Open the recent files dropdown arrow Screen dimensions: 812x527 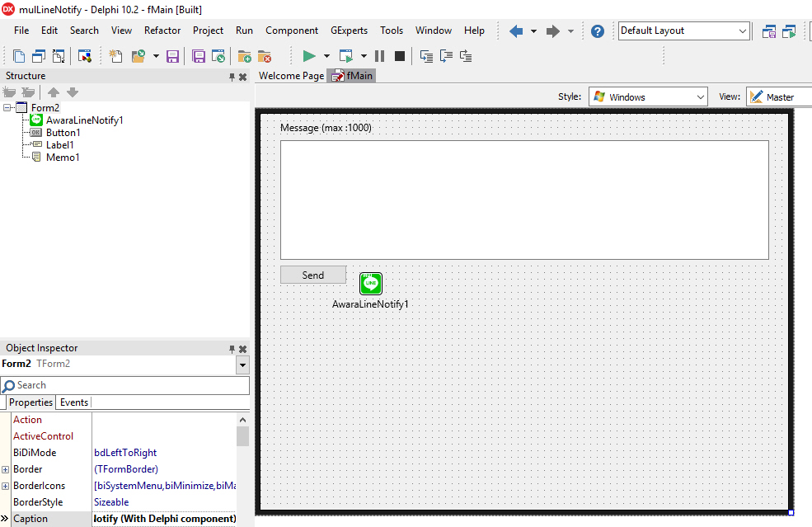point(156,56)
